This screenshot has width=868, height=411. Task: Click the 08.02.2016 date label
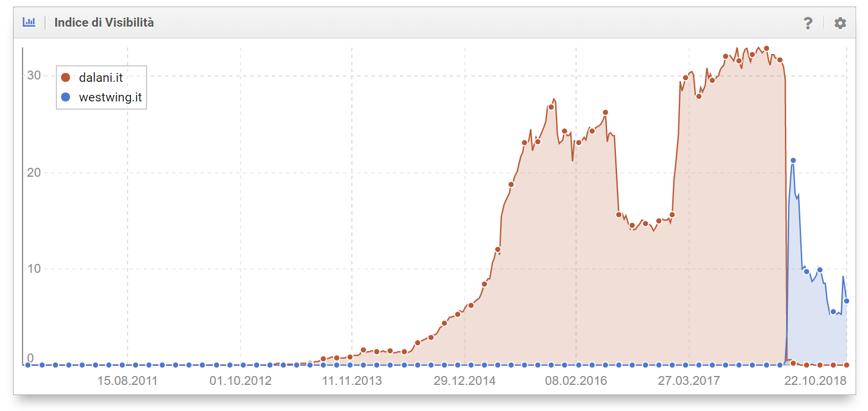click(576, 381)
